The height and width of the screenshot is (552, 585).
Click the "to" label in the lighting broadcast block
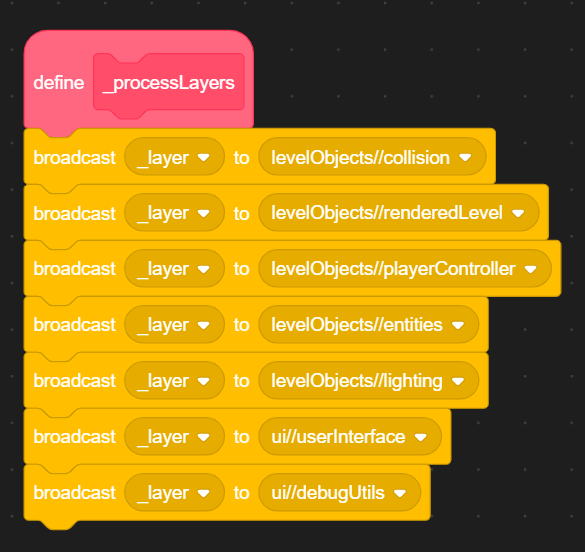tap(241, 381)
